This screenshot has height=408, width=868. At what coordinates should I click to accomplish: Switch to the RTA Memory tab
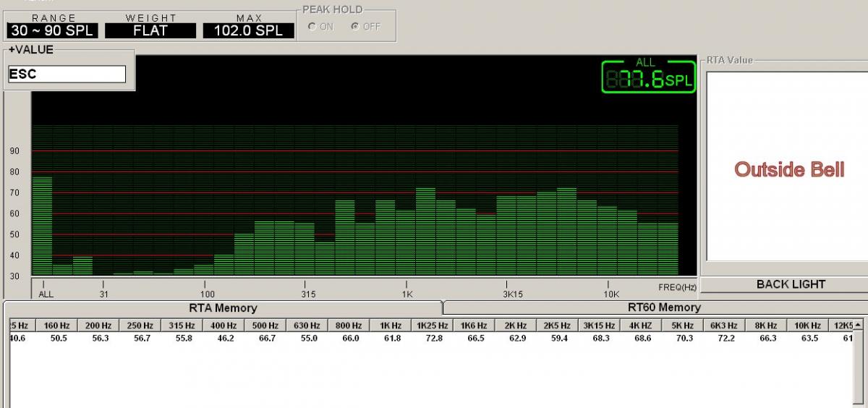223,308
